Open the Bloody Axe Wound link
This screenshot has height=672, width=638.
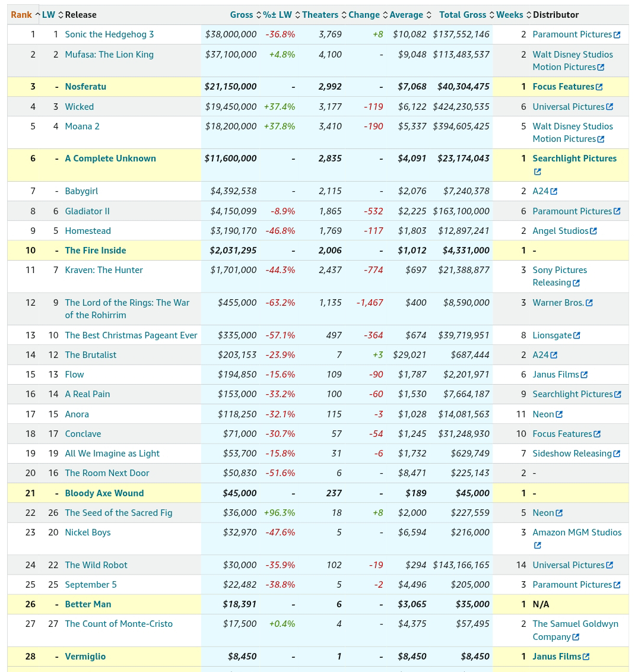(x=104, y=493)
